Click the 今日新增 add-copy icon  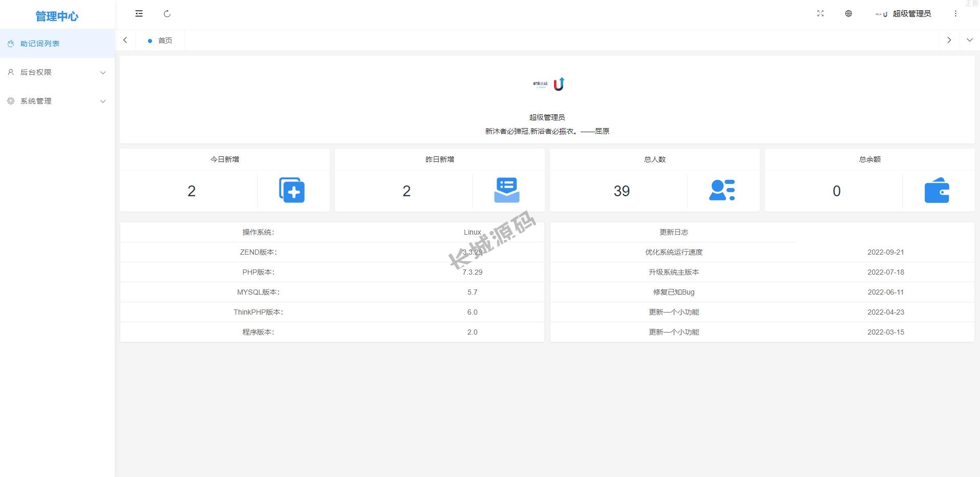(292, 190)
